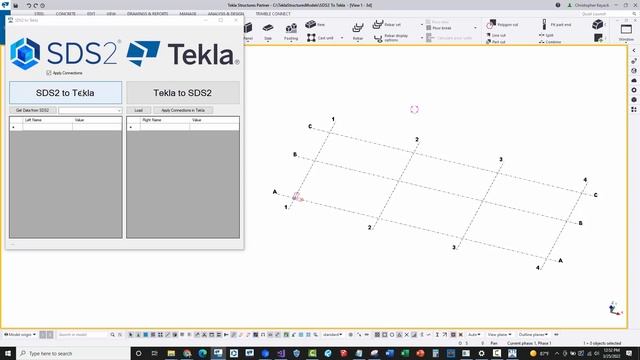Click the Search in model field
Viewport: 640px width, 360px height.
point(82,334)
